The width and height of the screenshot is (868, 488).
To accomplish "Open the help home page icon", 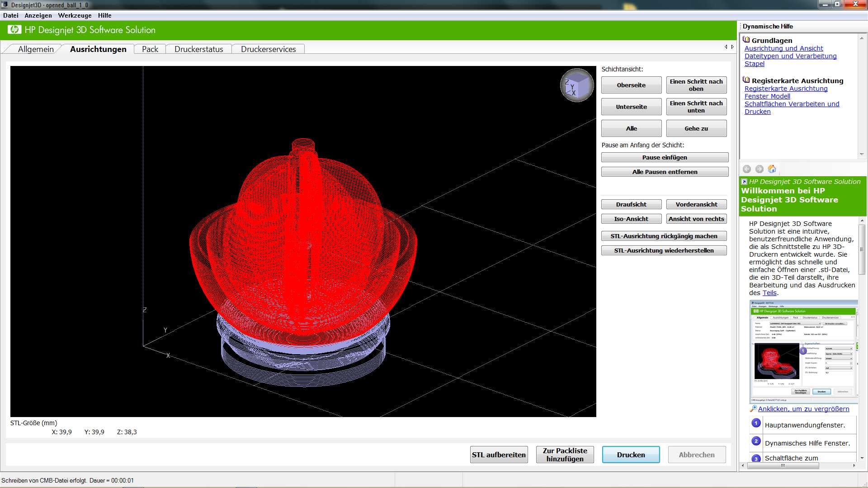I will click(x=772, y=169).
